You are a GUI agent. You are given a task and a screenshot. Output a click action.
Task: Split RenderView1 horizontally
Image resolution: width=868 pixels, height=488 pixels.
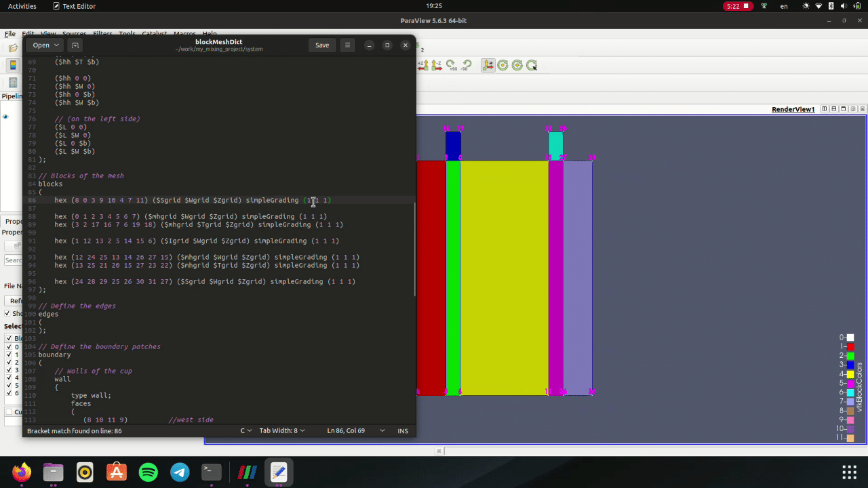[825, 108]
